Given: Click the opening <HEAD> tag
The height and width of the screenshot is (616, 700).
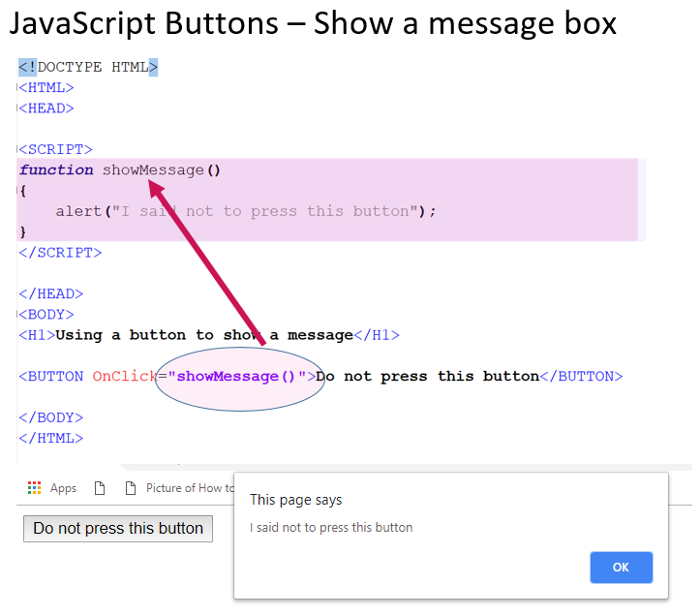Looking at the screenshot, I should (x=46, y=108).
